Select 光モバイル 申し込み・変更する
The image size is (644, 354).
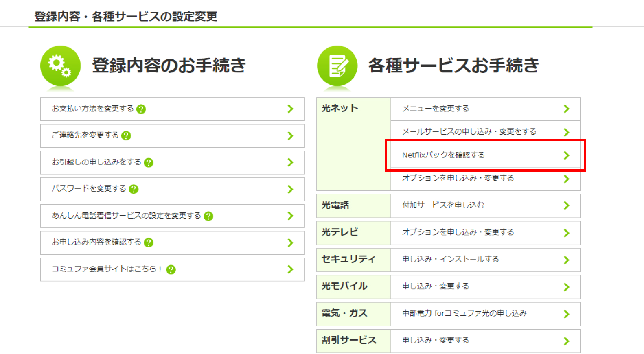point(486,287)
